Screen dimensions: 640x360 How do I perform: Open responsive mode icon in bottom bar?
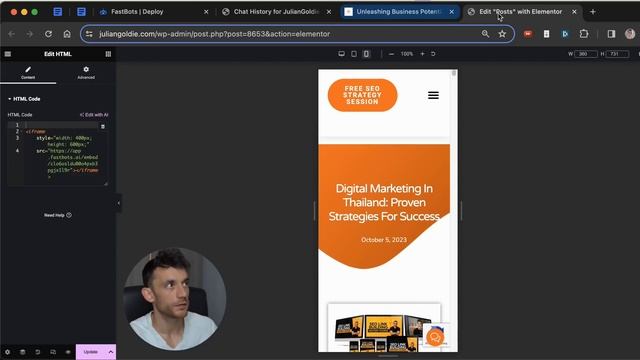pos(53,352)
